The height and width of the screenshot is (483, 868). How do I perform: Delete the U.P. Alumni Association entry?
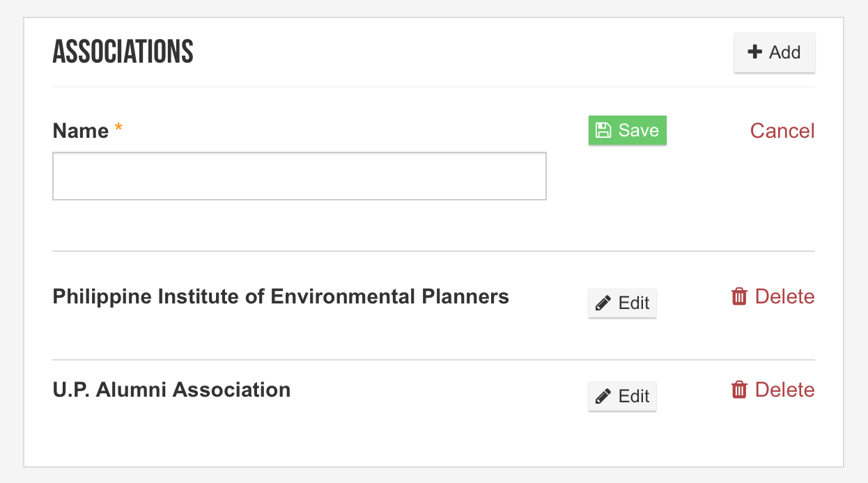click(x=773, y=390)
